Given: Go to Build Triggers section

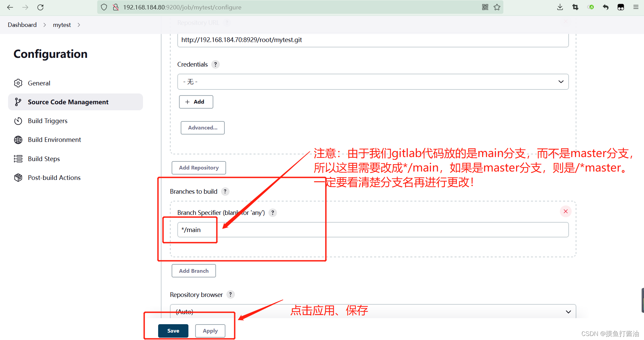Looking at the screenshot, I should 75,121.
